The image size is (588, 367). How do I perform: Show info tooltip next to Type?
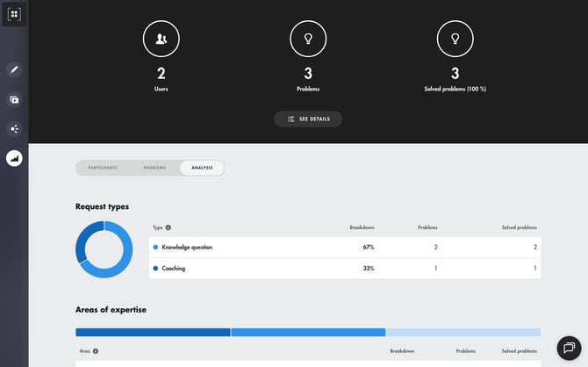click(169, 227)
